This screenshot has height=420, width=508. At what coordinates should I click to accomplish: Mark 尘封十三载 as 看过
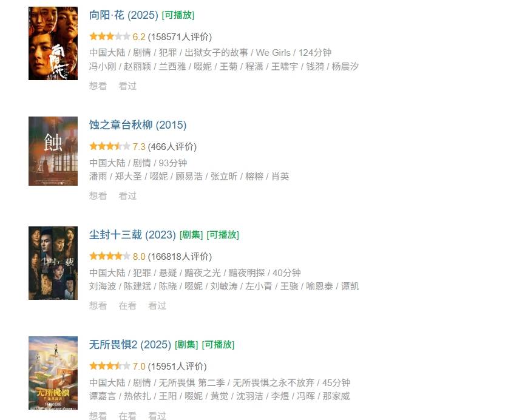(x=157, y=306)
